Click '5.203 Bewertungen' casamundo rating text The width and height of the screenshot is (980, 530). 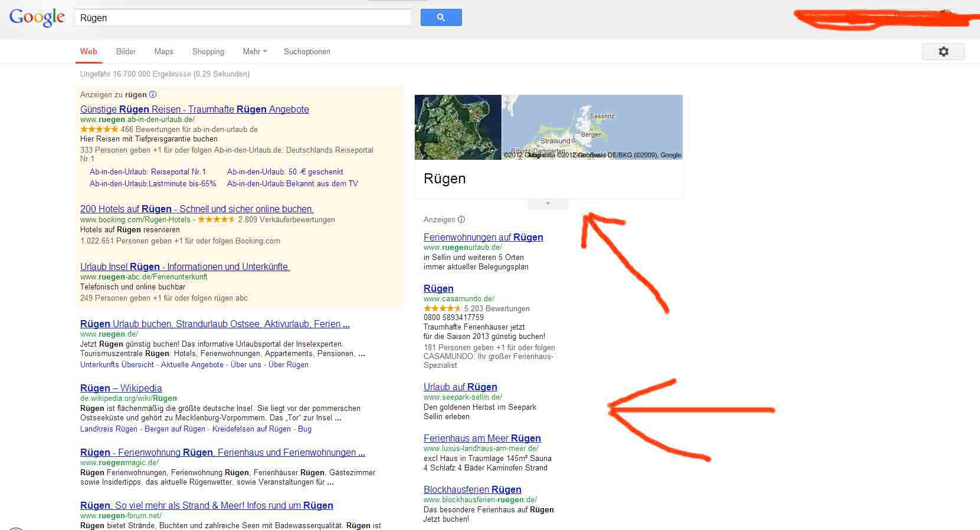(x=497, y=309)
